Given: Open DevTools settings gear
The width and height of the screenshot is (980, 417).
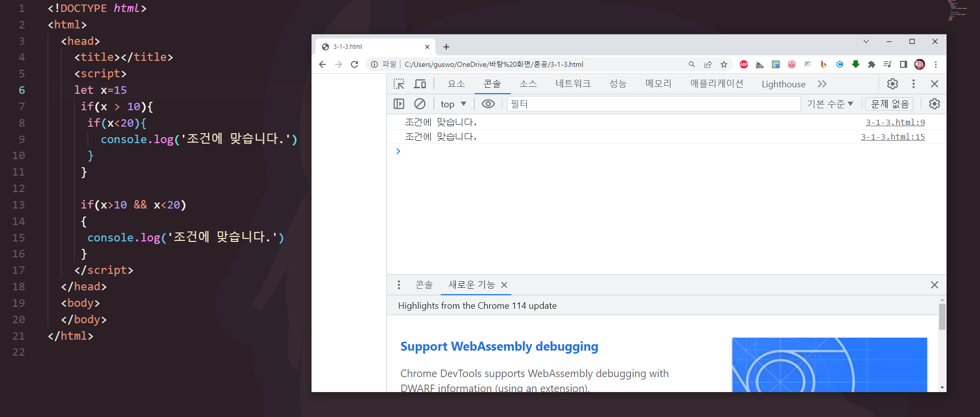Looking at the screenshot, I should tap(893, 84).
